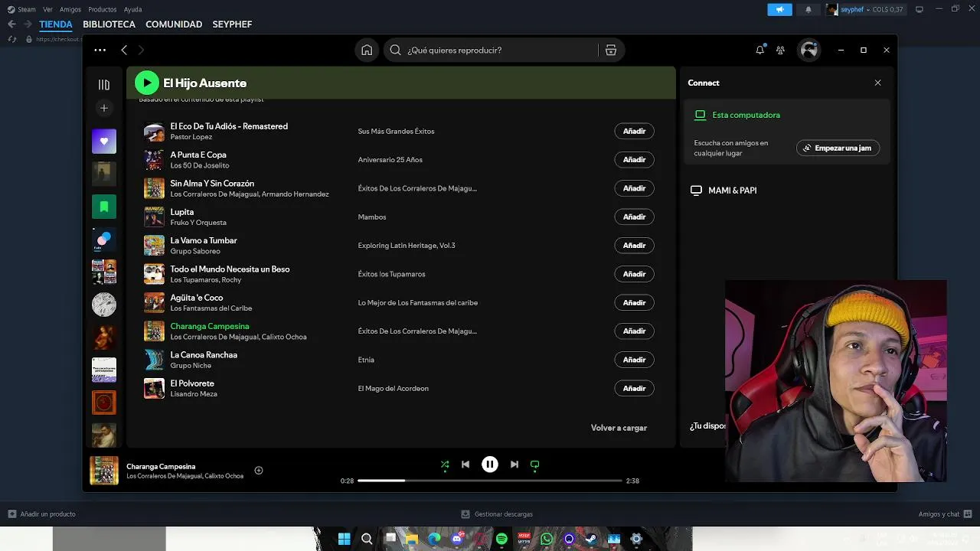980x551 pixels.
Task: Add Todo el Mundo Necesita un Beso
Action: (x=634, y=274)
